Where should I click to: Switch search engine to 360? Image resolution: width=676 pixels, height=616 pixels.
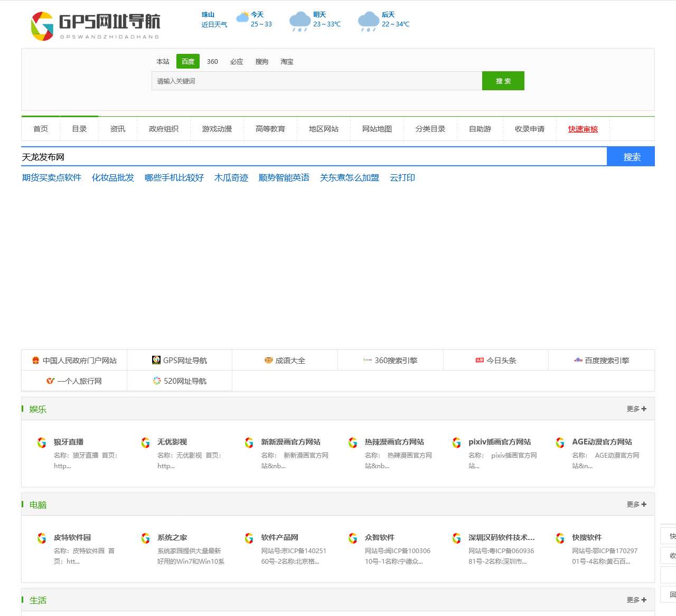pyautogui.click(x=212, y=62)
